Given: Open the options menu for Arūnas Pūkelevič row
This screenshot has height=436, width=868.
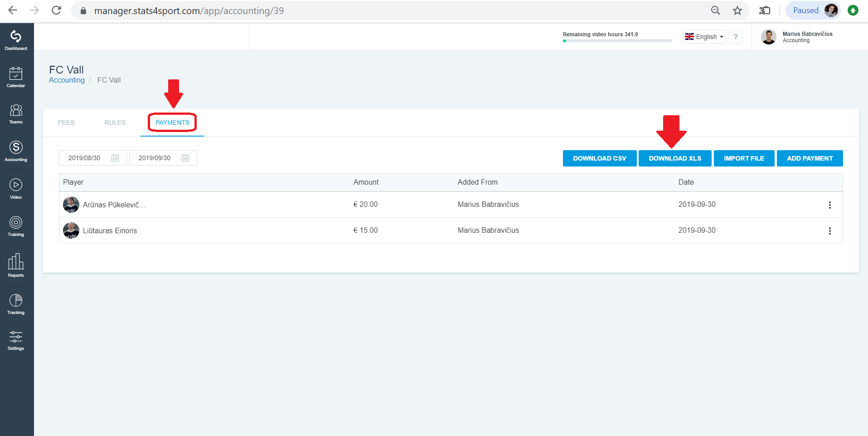Looking at the screenshot, I should click(830, 205).
